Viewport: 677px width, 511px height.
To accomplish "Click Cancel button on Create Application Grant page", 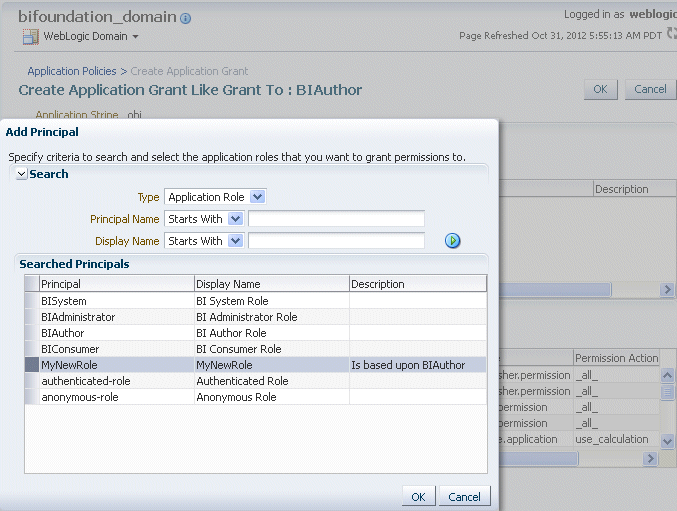I will point(650,89).
